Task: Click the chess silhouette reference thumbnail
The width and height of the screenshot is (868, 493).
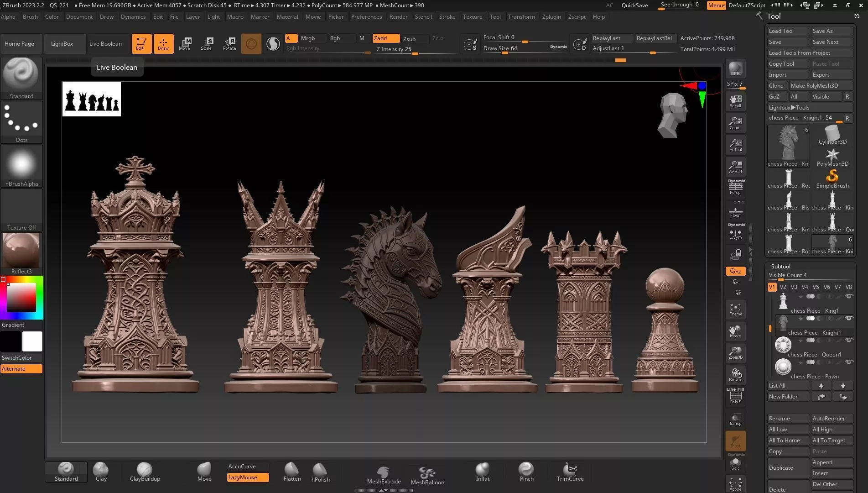Action: (91, 100)
